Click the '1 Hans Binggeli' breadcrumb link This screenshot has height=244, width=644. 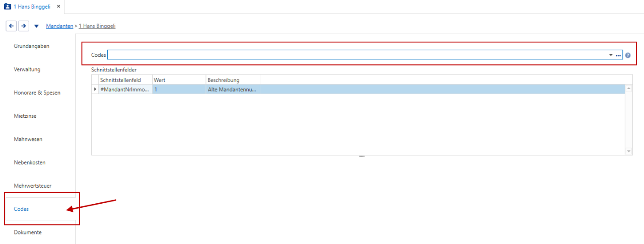tap(97, 26)
